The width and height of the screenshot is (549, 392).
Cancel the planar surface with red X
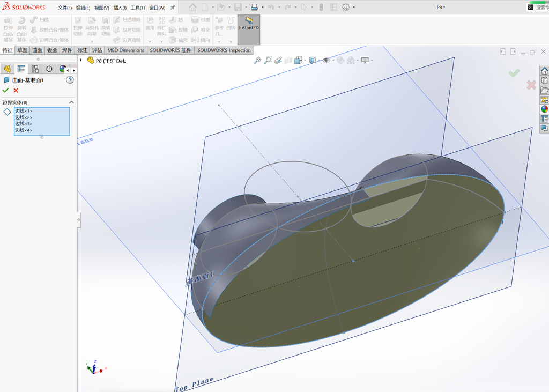point(16,91)
